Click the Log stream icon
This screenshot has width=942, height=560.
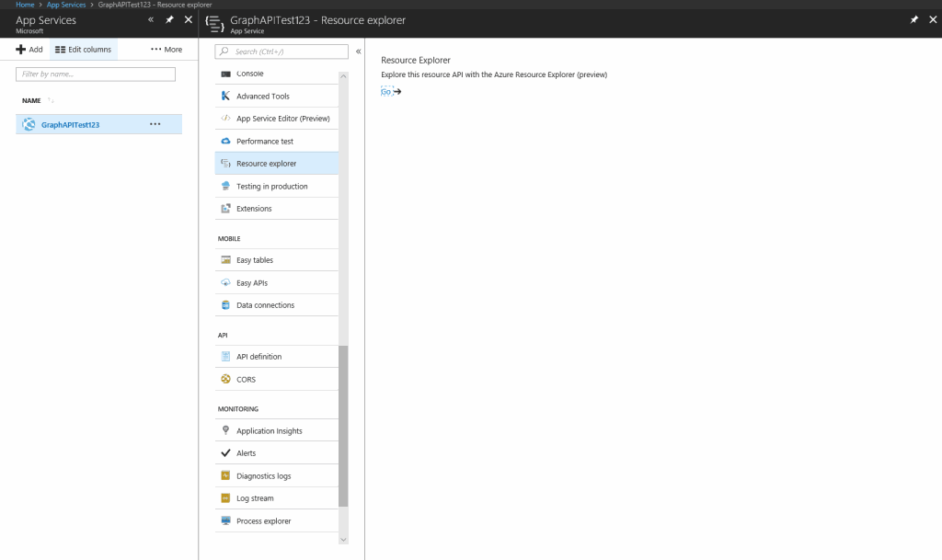coord(226,498)
